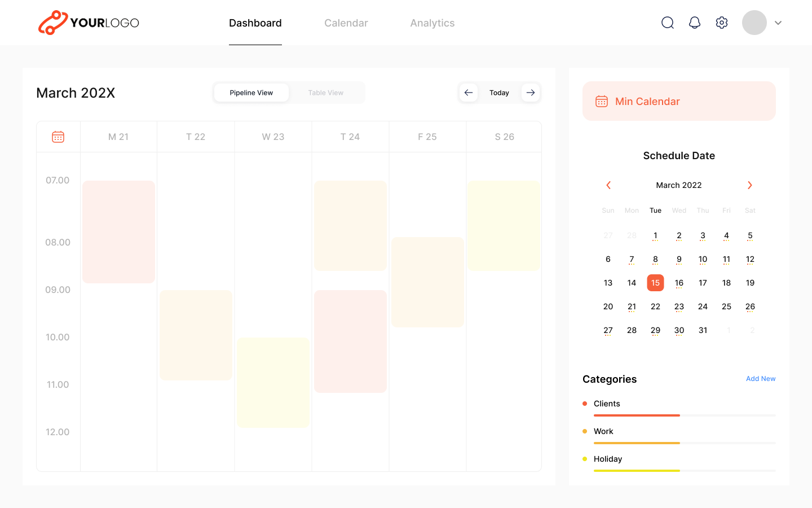
Task: Click the YOURLOGO brand logo
Action: point(89,23)
